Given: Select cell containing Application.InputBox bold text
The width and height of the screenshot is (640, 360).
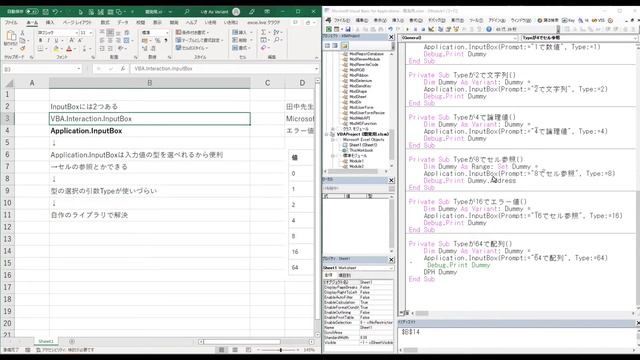Looking at the screenshot, I should [149, 131].
